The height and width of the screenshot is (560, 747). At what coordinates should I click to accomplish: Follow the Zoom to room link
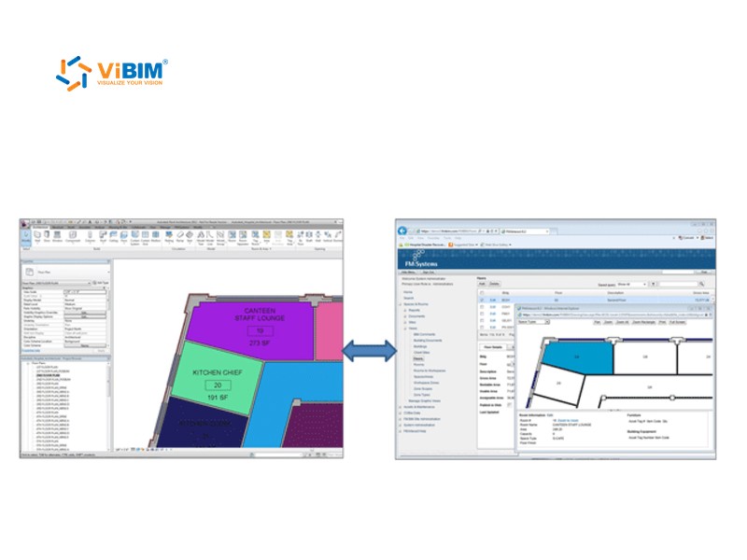[x=568, y=421]
